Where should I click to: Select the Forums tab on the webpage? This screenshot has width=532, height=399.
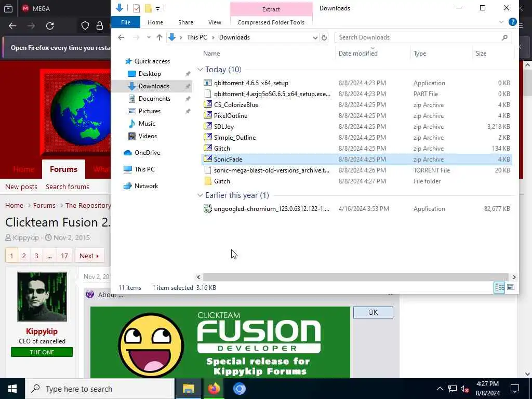click(x=63, y=169)
